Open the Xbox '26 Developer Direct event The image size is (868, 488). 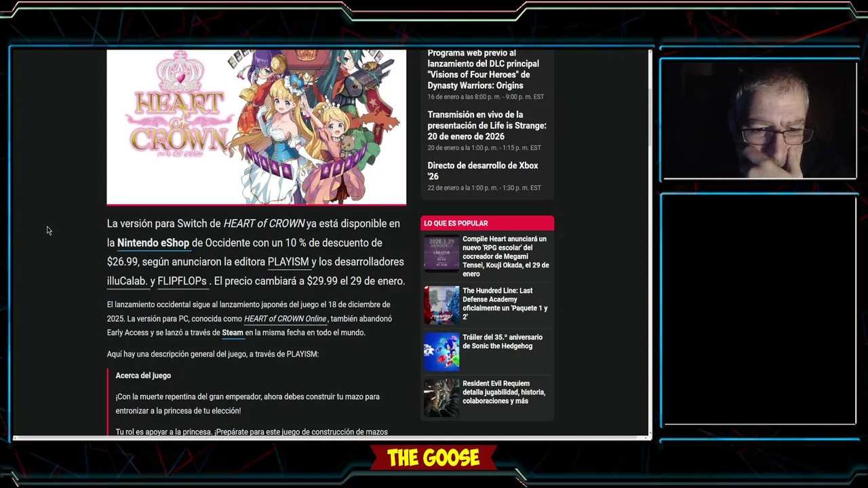(483, 171)
